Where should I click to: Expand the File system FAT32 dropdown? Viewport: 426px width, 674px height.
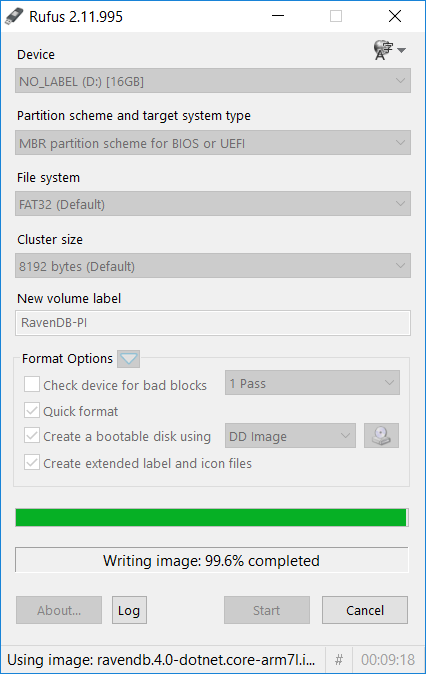213,204
